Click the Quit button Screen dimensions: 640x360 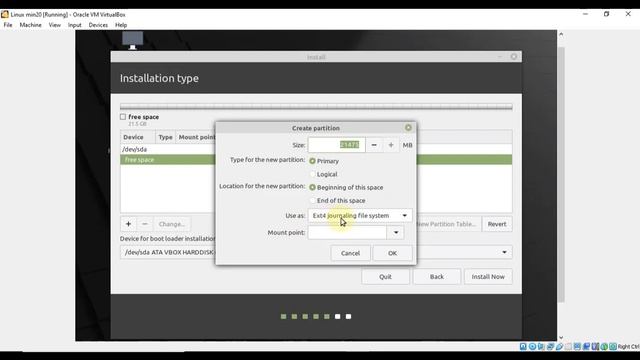pos(385,276)
